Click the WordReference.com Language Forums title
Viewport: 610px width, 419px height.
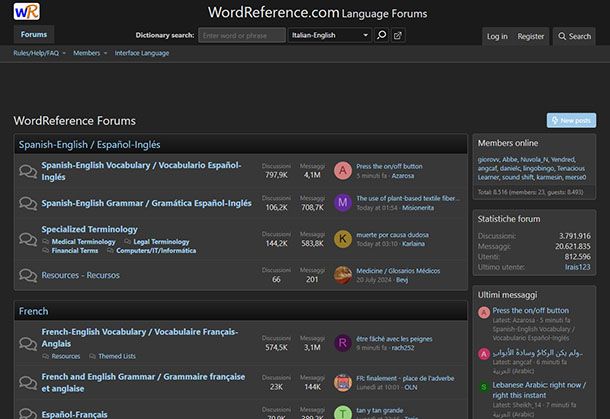click(317, 12)
